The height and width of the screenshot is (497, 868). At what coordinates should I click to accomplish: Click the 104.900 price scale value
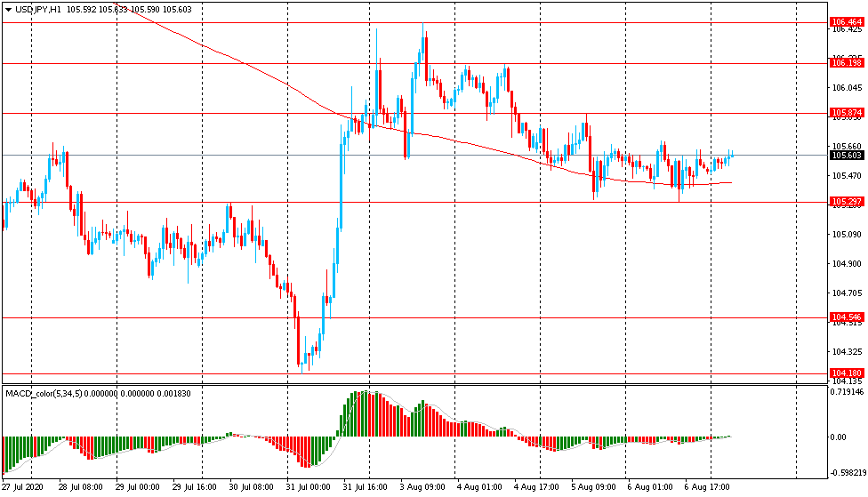click(847, 264)
